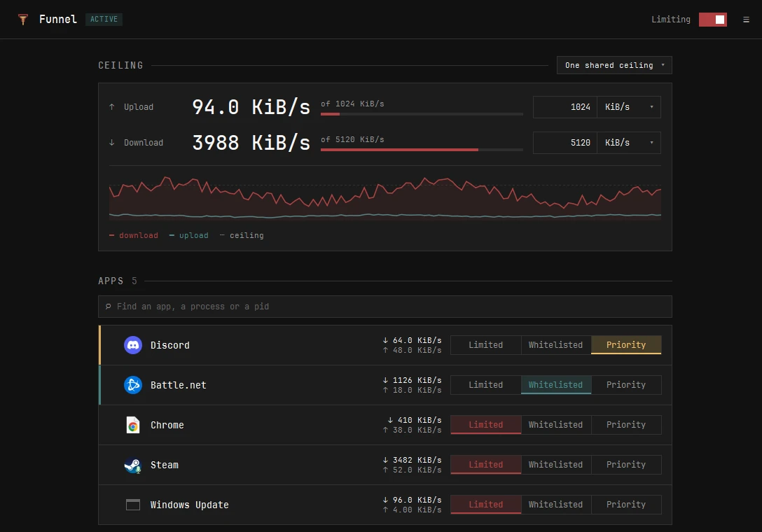Click the Windows Update window icon
762x532 pixels.
click(132, 505)
